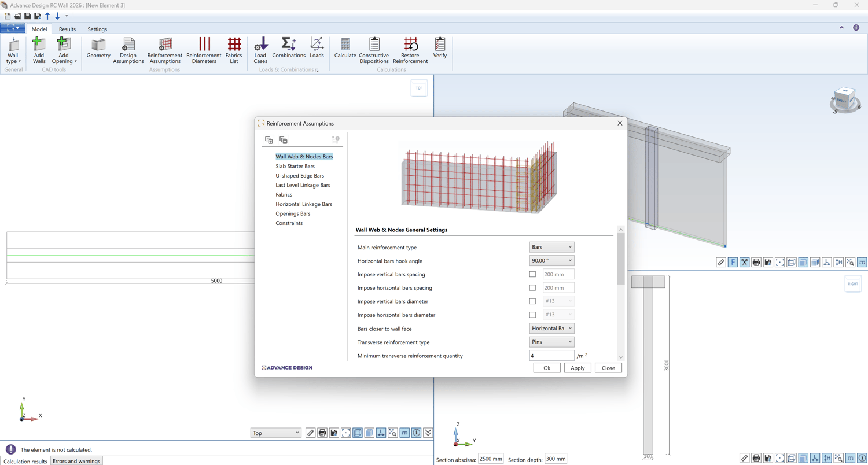Customize the quick access toolbar dropdown

67,16
